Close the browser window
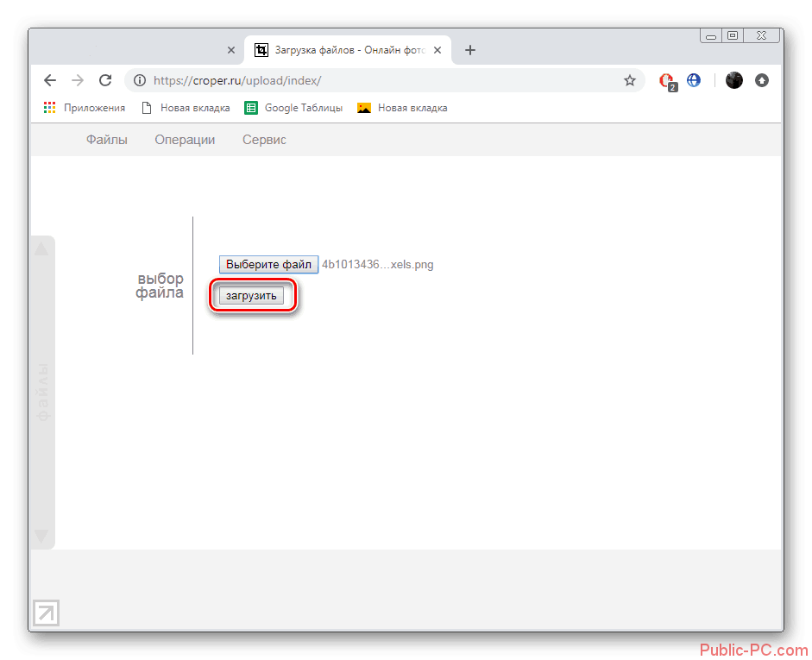This screenshot has width=812, height=660. coord(761,35)
